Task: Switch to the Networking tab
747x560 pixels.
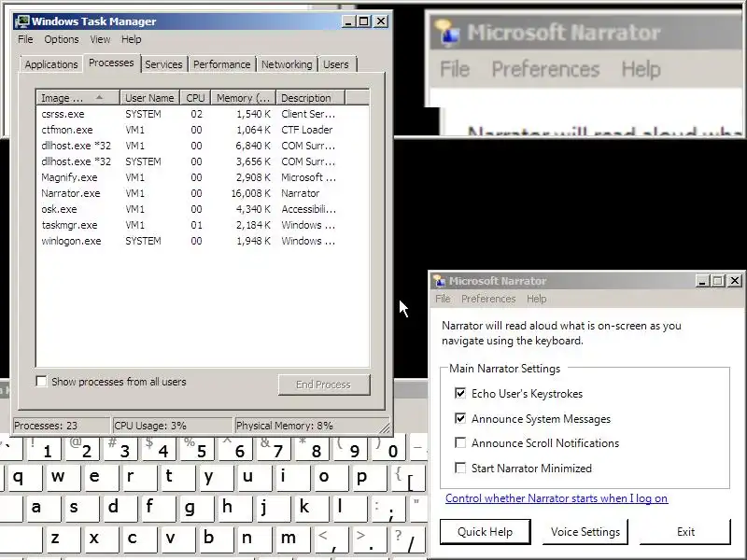Action: point(287,64)
